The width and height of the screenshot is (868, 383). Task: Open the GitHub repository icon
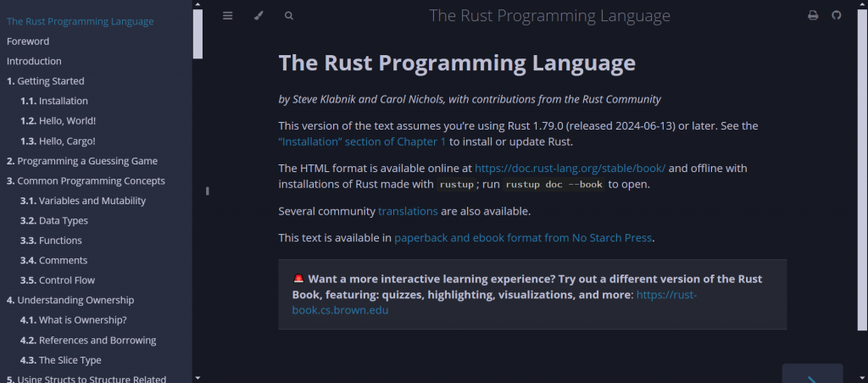coord(837,15)
